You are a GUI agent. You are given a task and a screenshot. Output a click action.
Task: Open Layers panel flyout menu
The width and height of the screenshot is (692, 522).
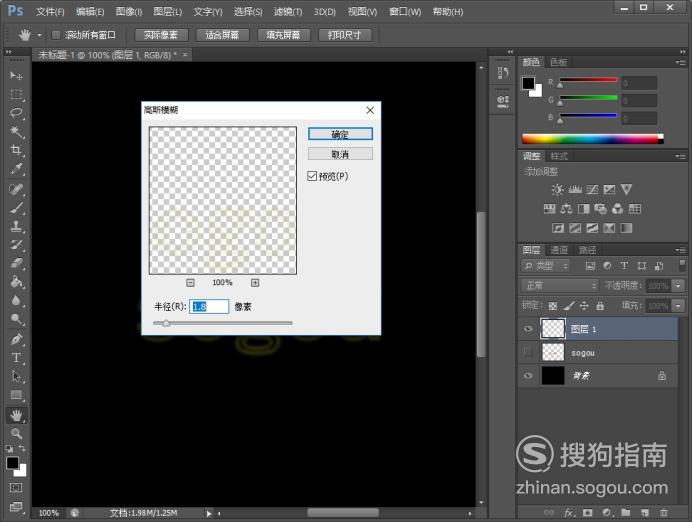681,250
